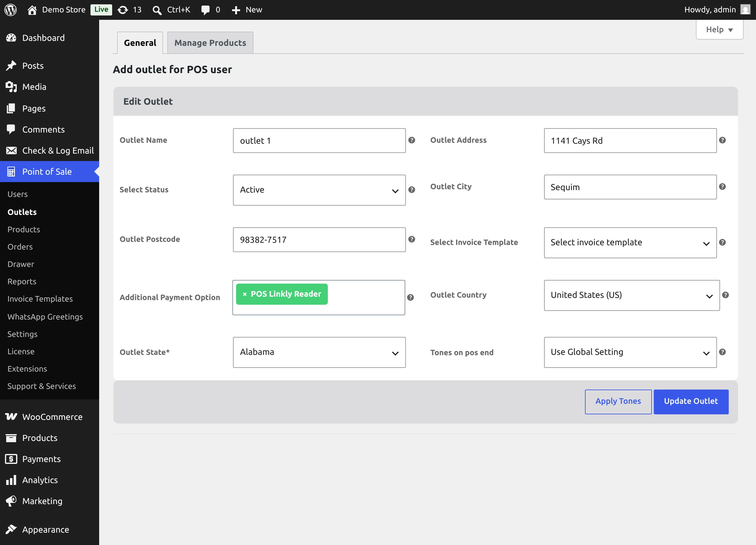This screenshot has height=545, width=756.
Task: Expand the Help panel
Action: (x=719, y=30)
